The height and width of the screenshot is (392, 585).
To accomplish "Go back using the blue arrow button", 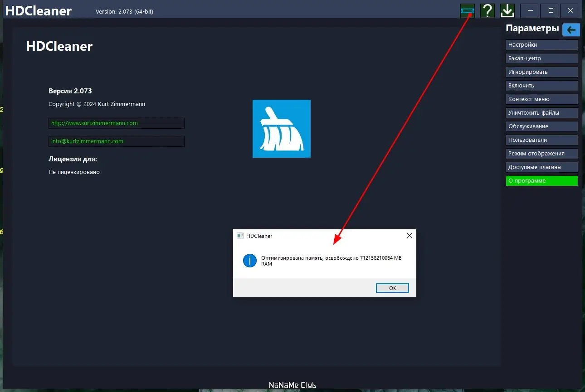I will pos(571,29).
